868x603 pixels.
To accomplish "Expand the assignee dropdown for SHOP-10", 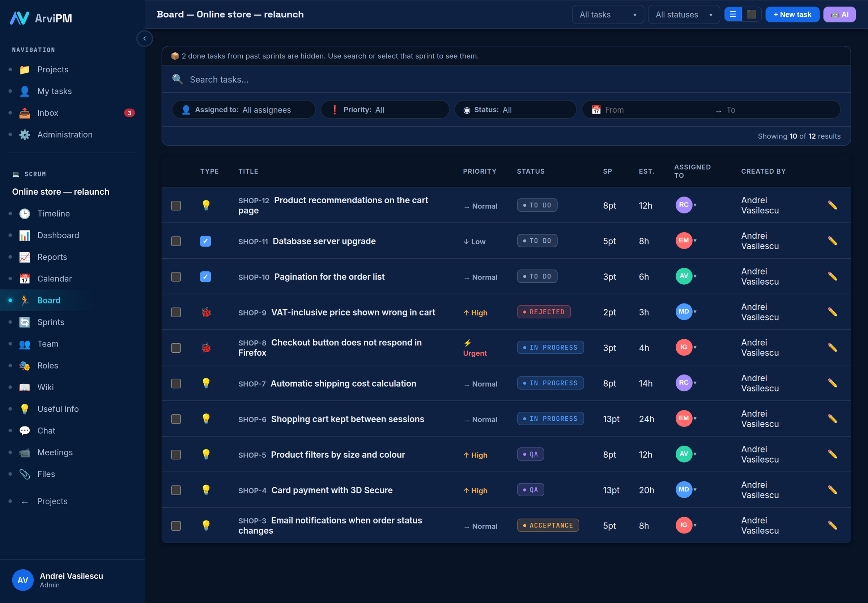I will click(x=695, y=276).
